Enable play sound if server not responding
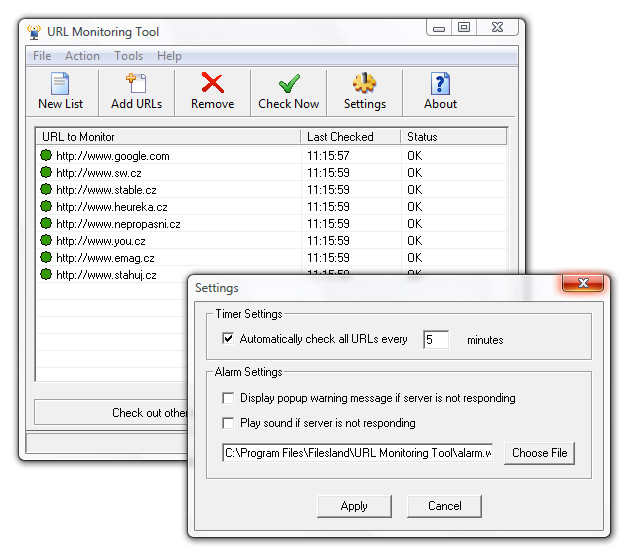This screenshot has width=626, height=558. (228, 423)
